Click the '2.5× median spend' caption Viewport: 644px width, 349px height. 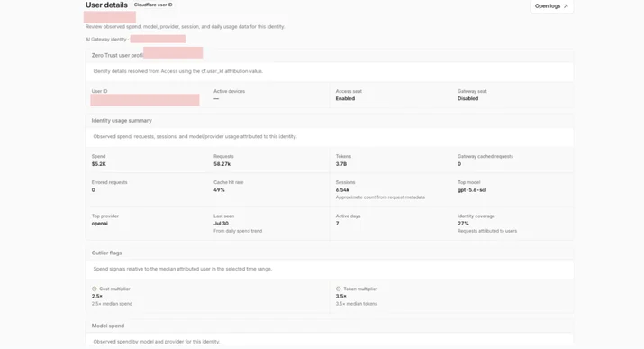coord(112,304)
